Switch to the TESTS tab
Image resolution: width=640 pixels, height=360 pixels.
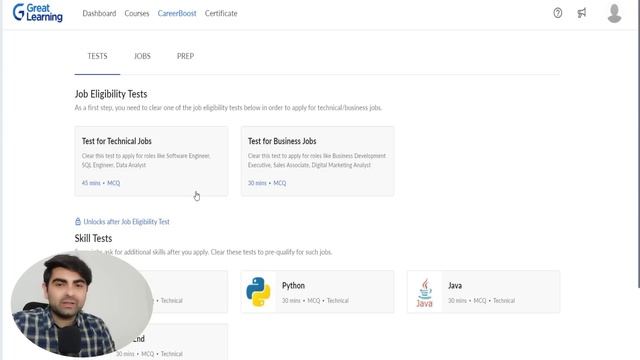coord(97,56)
